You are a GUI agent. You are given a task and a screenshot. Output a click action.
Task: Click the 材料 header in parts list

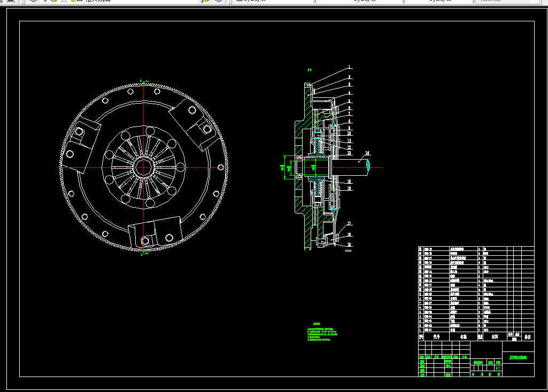tap(495, 337)
